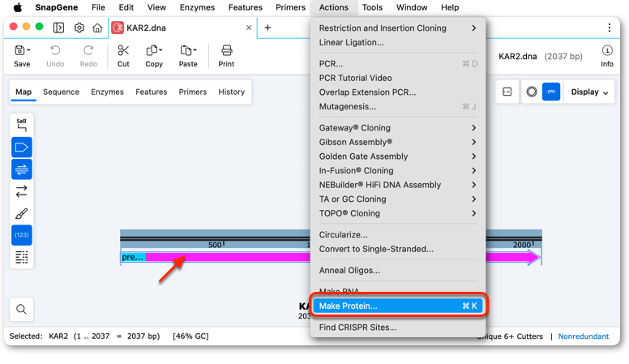This screenshot has width=629, height=364.
Task: Switch to the Features view tab
Action: [152, 92]
